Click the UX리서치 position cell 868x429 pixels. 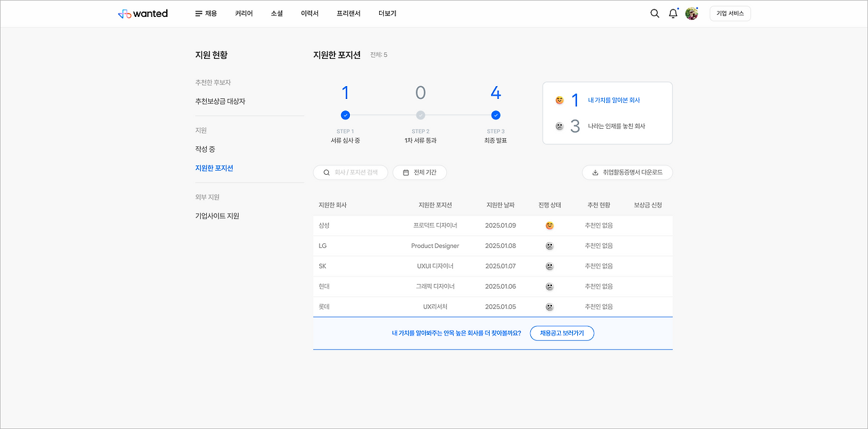coord(435,307)
